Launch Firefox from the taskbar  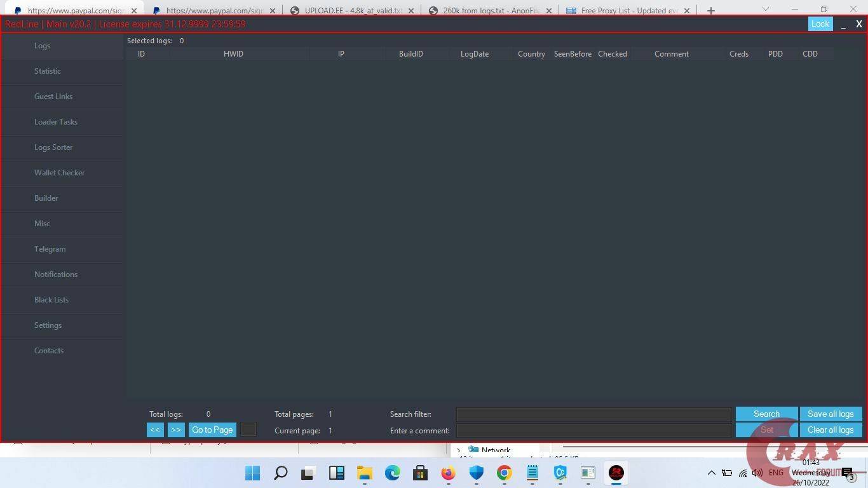click(x=448, y=473)
